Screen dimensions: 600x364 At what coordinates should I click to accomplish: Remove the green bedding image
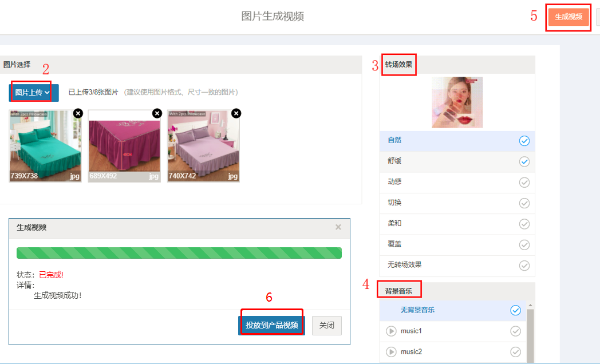pyautogui.click(x=78, y=113)
